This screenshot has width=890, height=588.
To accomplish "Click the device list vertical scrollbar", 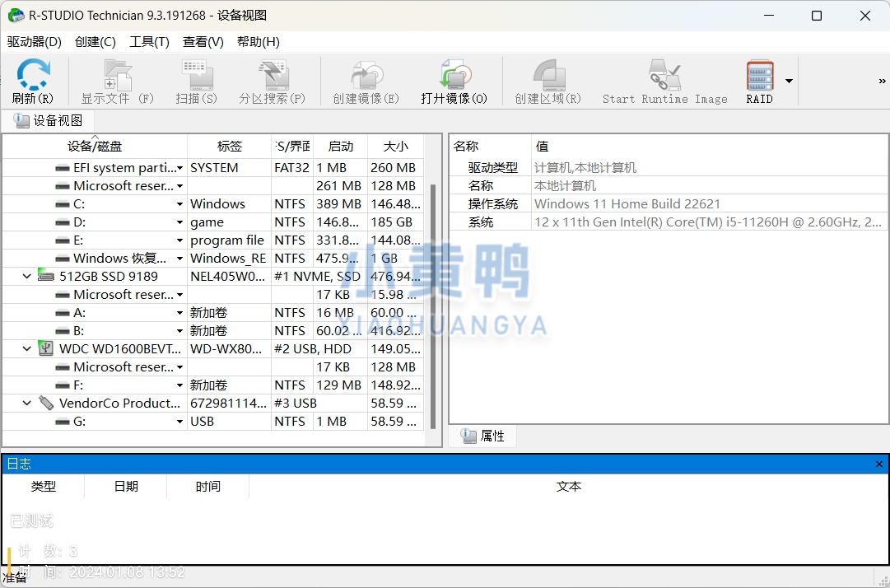I will pos(433,306).
